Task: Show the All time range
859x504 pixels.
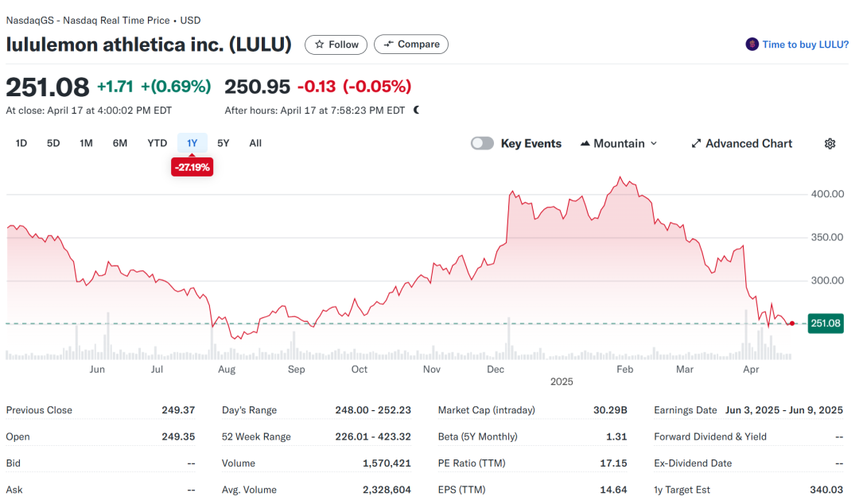Action: pyautogui.click(x=255, y=143)
